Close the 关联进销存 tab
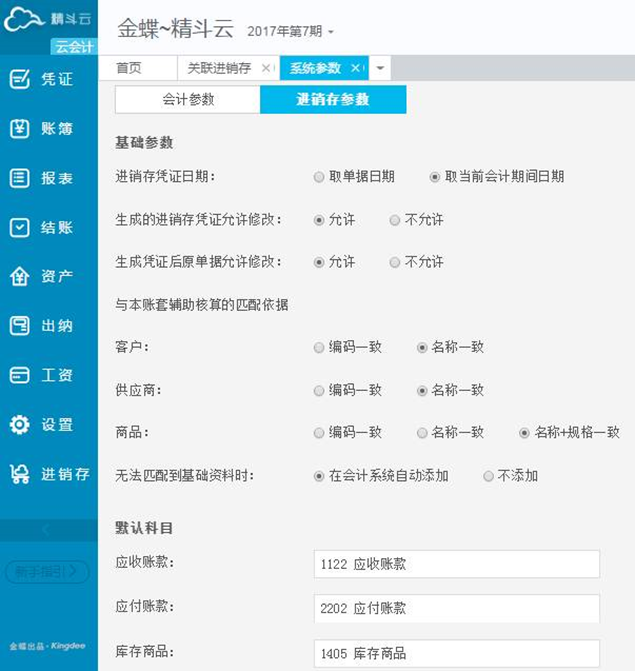This screenshot has width=635, height=671. tap(266, 68)
